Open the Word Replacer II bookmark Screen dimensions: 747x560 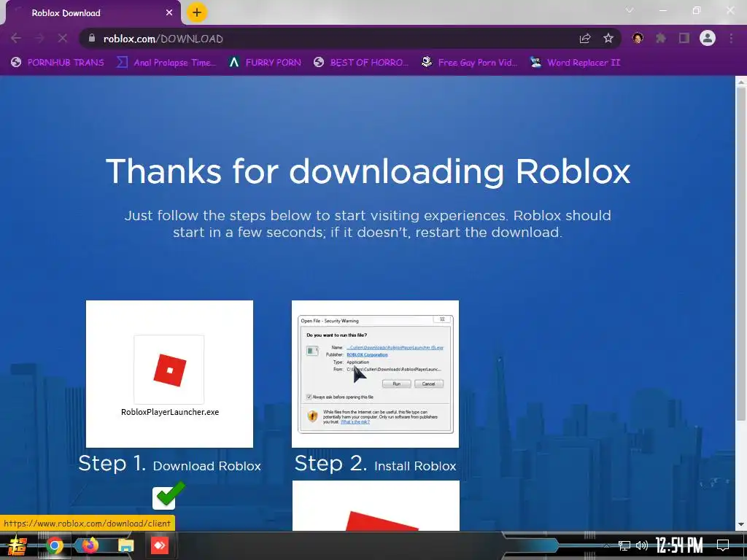[x=575, y=63]
